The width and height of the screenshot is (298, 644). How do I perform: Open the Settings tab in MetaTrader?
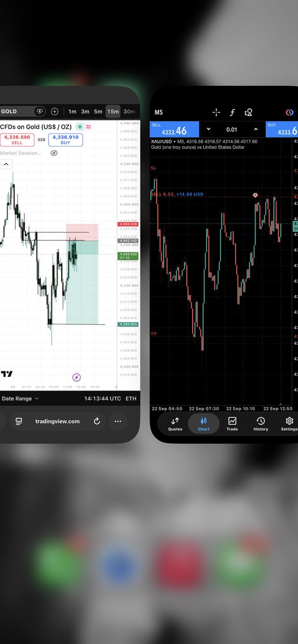289,423
